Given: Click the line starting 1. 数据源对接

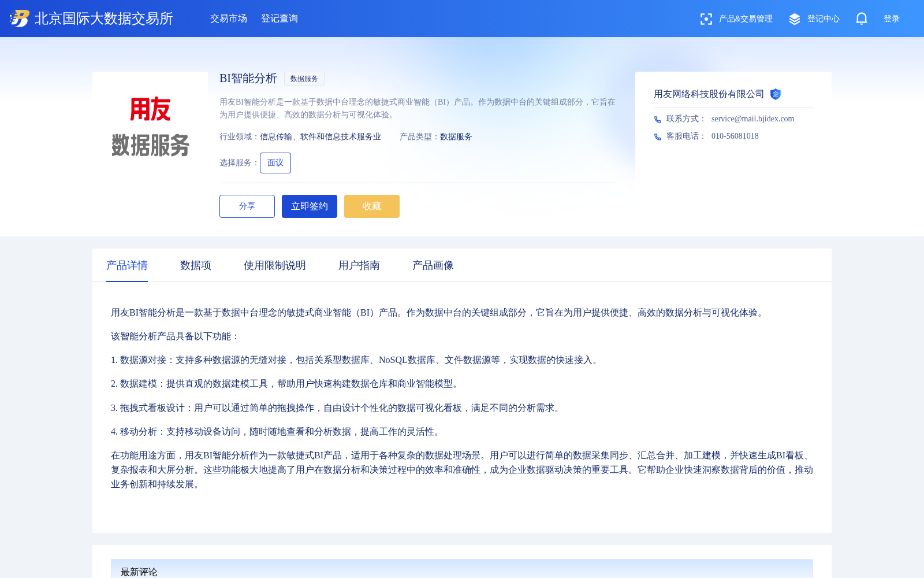Looking at the screenshot, I should tap(356, 360).
